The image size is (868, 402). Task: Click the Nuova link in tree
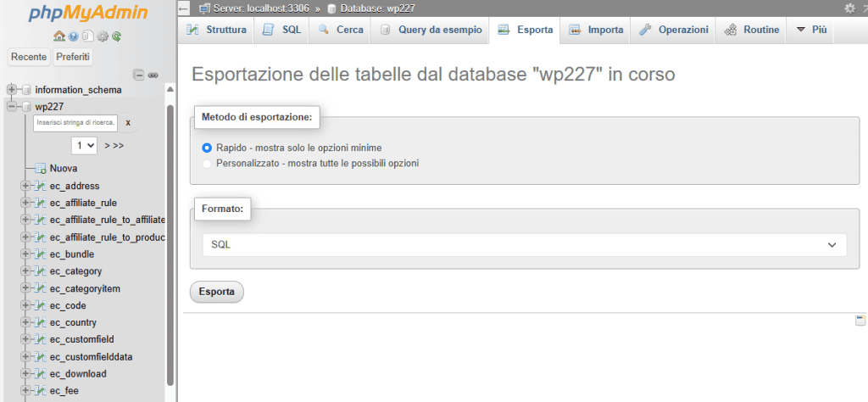[63, 168]
